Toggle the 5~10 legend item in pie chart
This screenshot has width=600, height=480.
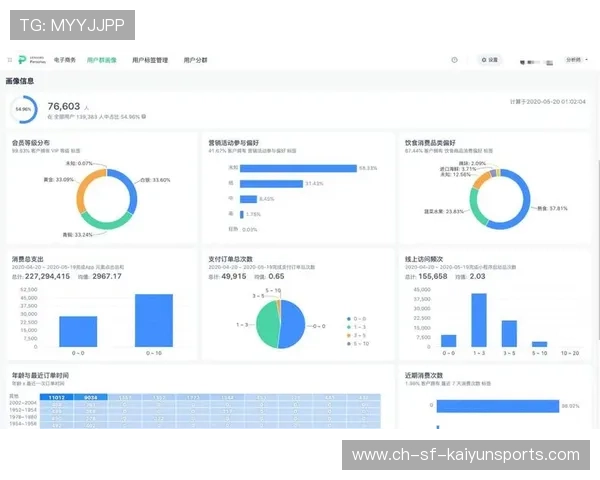coord(357,344)
